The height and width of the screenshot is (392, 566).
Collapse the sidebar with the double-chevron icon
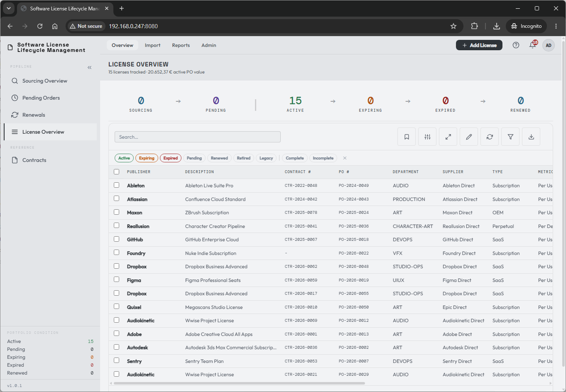click(x=89, y=67)
